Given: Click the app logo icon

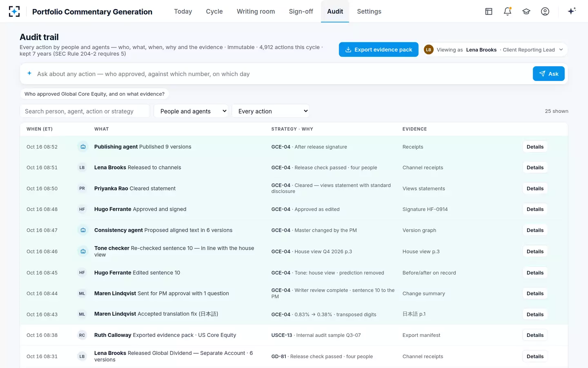Looking at the screenshot, I should (14, 11).
